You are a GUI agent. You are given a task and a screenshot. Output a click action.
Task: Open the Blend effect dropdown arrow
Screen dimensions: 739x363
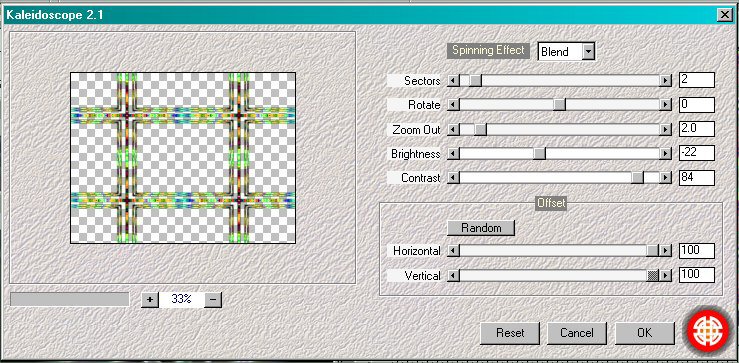click(x=588, y=51)
